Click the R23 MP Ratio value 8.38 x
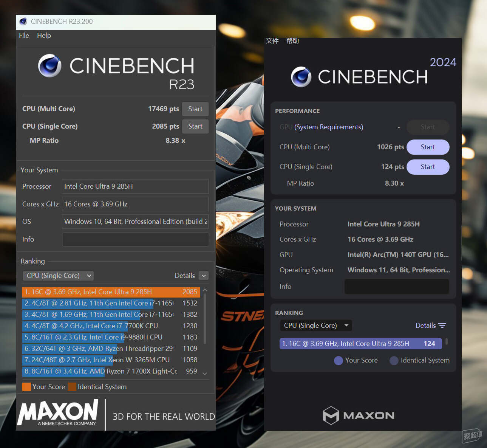 [175, 141]
